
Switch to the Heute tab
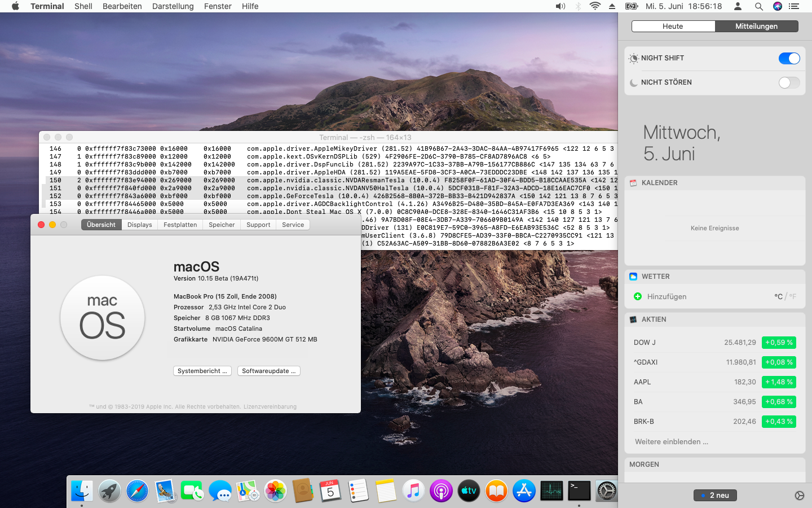pyautogui.click(x=673, y=27)
